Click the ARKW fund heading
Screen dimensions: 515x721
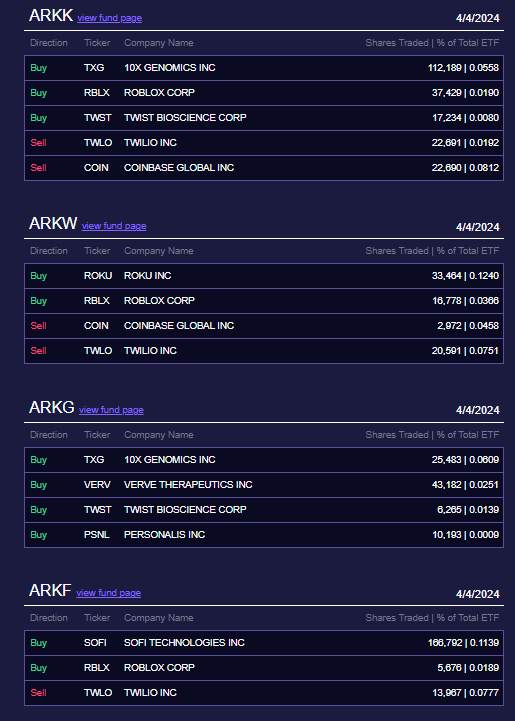pyautogui.click(x=53, y=223)
